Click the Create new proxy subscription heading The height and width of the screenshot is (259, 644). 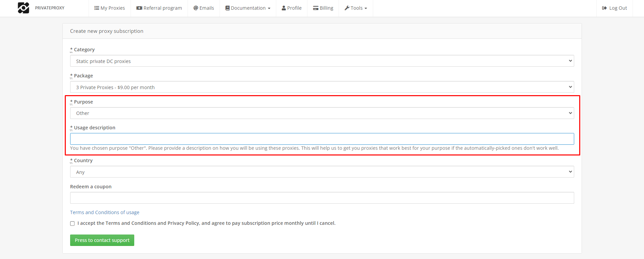pyautogui.click(x=107, y=31)
